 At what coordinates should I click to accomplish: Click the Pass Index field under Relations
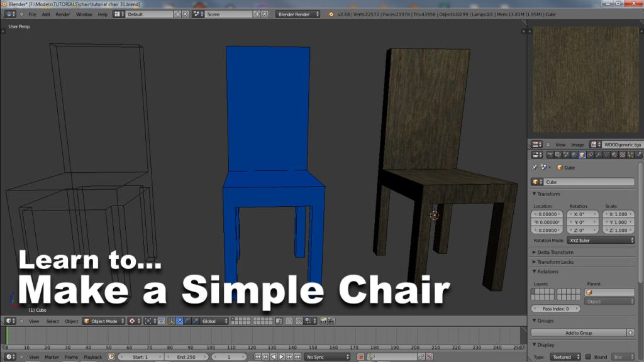pos(555,308)
